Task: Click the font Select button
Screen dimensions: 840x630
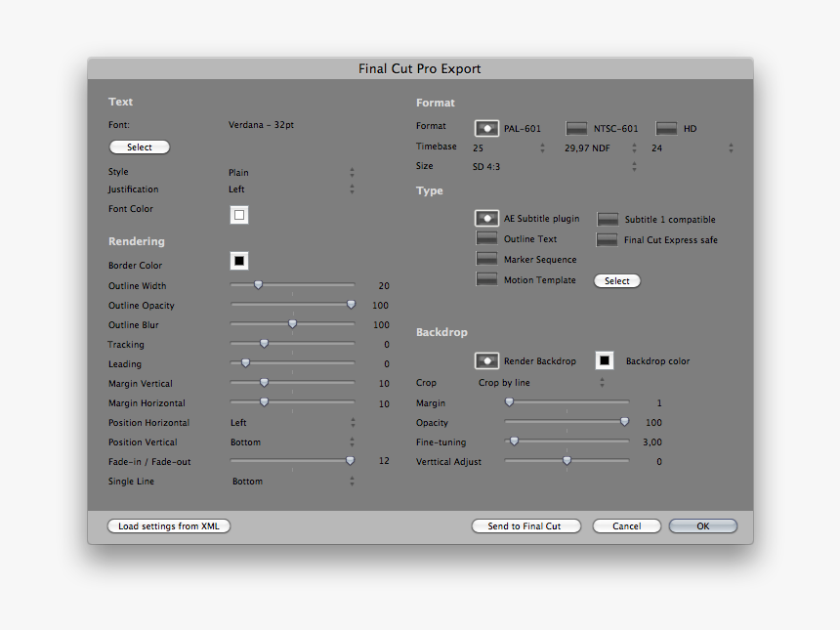Action: point(140,147)
